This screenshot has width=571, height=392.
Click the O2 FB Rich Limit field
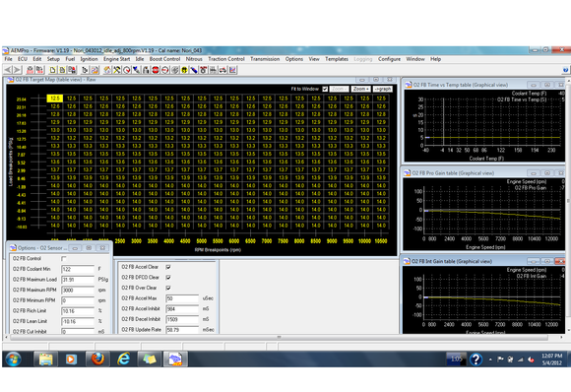click(x=78, y=311)
